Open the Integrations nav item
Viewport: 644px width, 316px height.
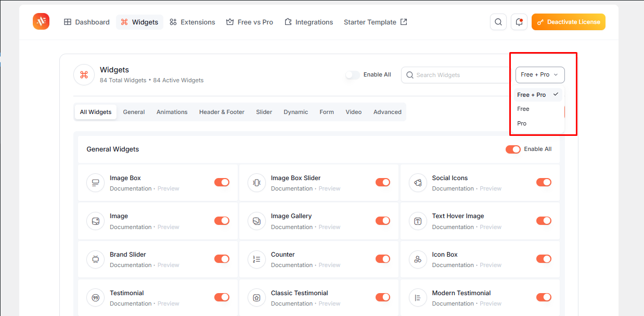pos(309,22)
